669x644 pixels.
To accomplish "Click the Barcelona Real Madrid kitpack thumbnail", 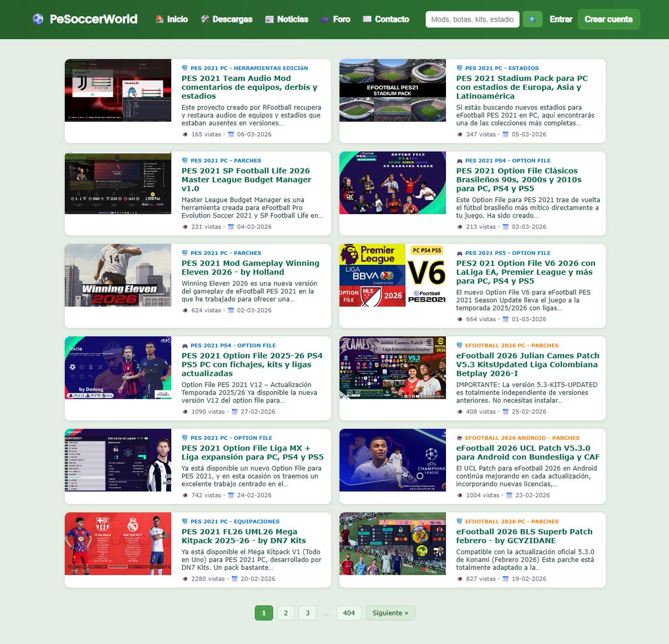I will 118,544.
